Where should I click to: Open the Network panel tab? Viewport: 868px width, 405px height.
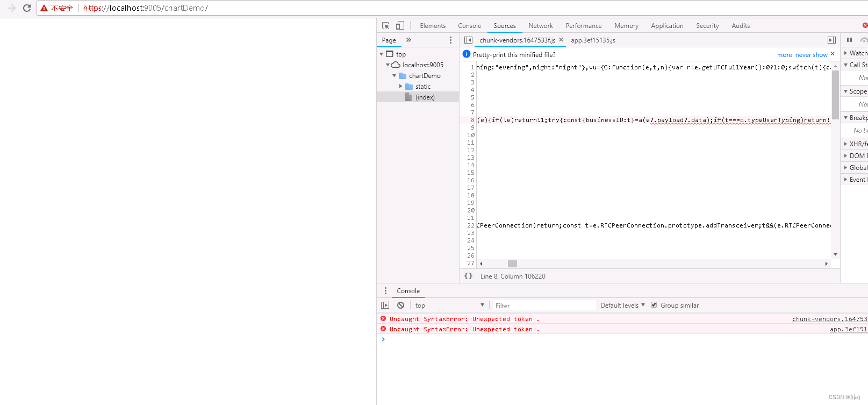(540, 26)
